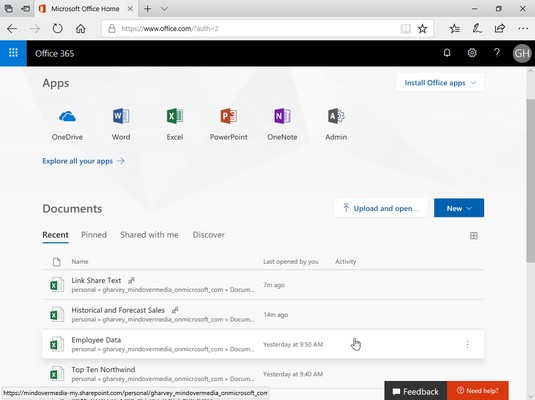Switch to the Pinned documents tab
Image resolution: width=535 pixels, height=400 pixels.
pos(94,235)
